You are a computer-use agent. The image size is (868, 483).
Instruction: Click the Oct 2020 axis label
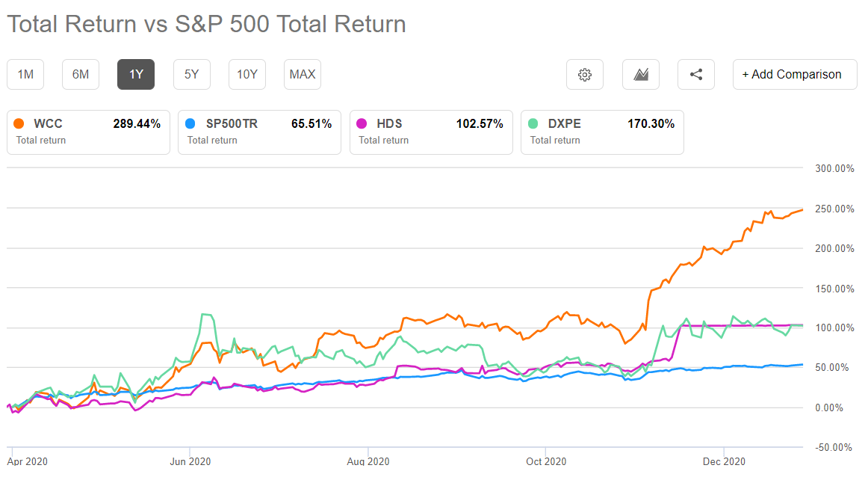(546, 461)
